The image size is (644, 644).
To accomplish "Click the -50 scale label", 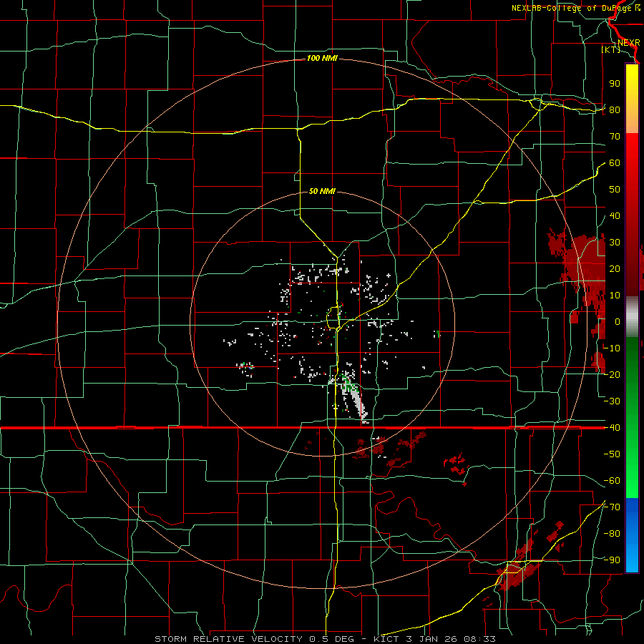I will pyautogui.click(x=612, y=454).
